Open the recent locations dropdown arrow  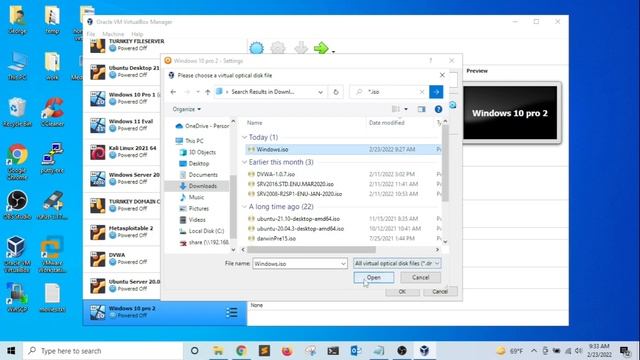click(198, 92)
